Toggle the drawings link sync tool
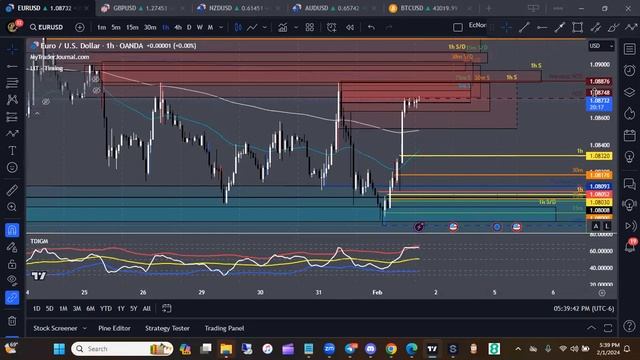 [x=12, y=298]
